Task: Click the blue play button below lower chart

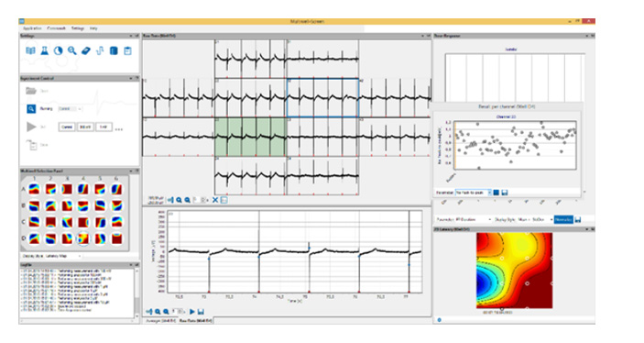Action: pyautogui.click(x=191, y=312)
